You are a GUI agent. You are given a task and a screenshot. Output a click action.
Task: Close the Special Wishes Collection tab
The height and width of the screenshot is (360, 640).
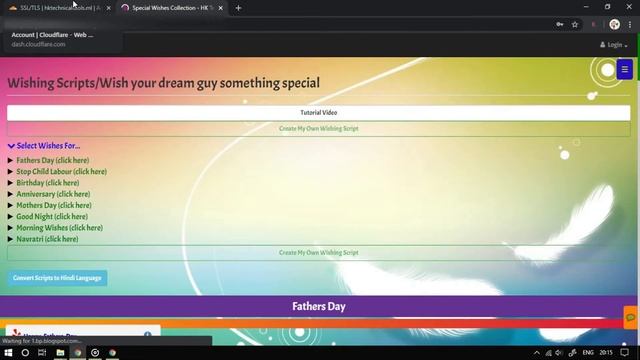tap(220, 8)
